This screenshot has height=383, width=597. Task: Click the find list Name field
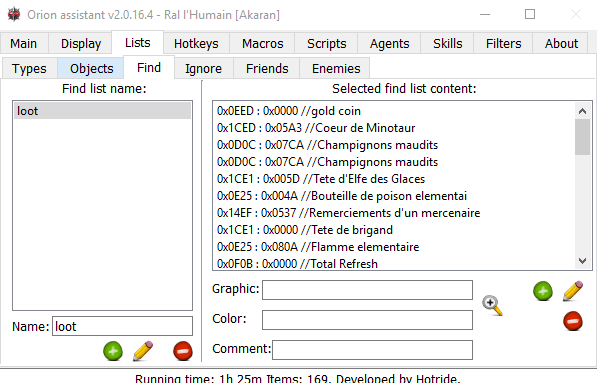(x=122, y=326)
